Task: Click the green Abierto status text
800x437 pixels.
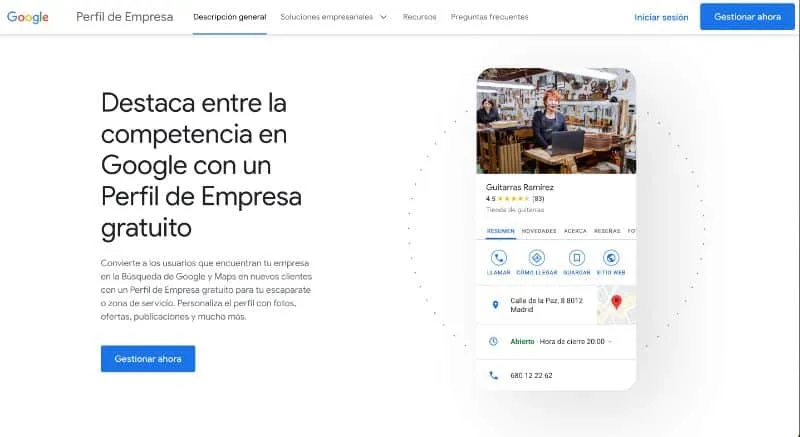Action: click(522, 342)
